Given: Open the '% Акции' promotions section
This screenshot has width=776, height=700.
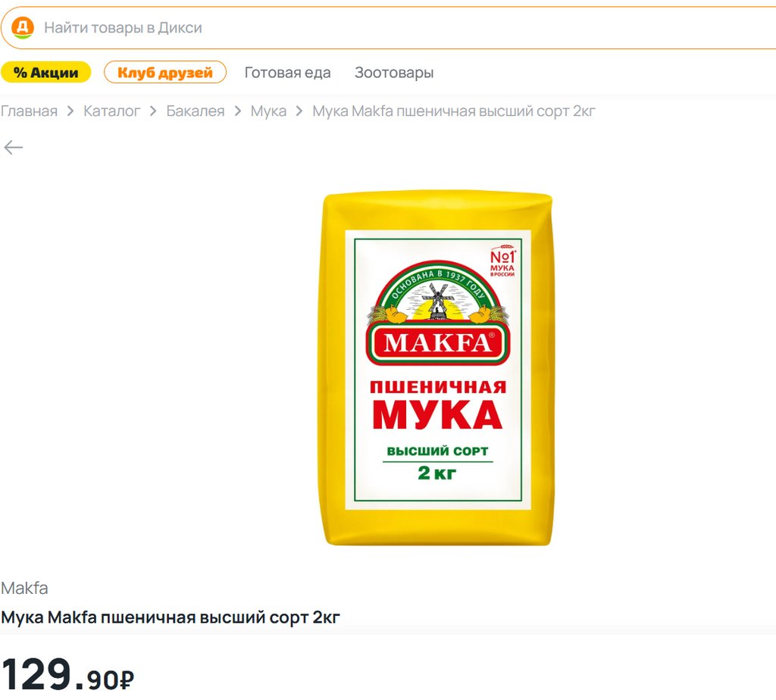Looking at the screenshot, I should click(45, 73).
